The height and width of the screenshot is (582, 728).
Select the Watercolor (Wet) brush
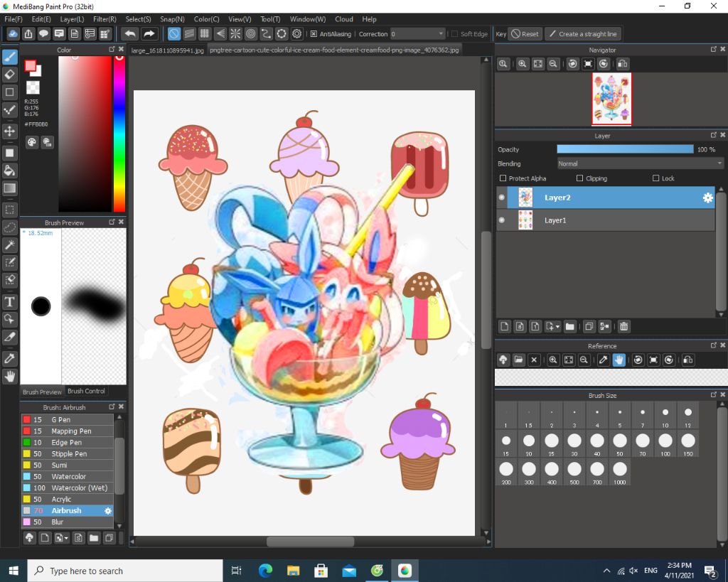[68, 487]
